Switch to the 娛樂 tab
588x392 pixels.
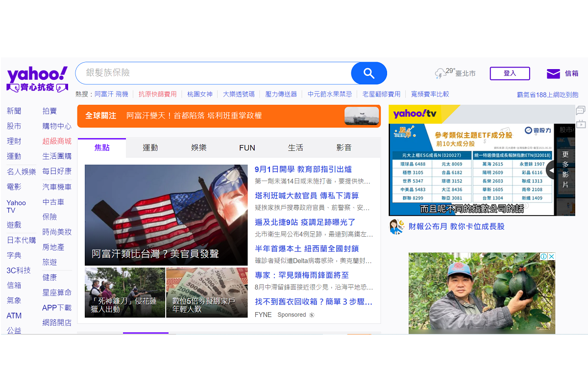click(x=198, y=147)
